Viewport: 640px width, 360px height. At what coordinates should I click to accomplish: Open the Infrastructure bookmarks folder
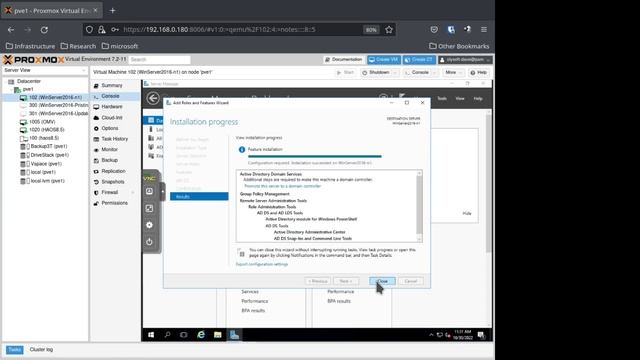[31, 46]
